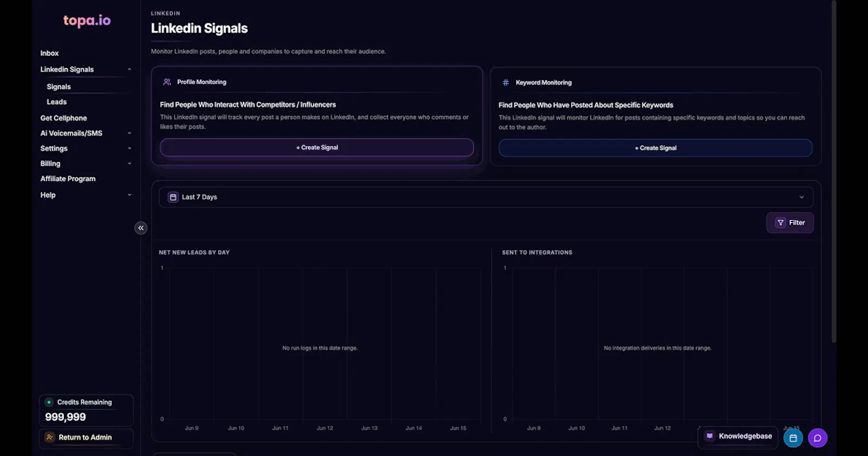This screenshot has height=456, width=868.
Task: Click 'Find People Who Interact With Competitors / Influencers'
Action: point(248,105)
